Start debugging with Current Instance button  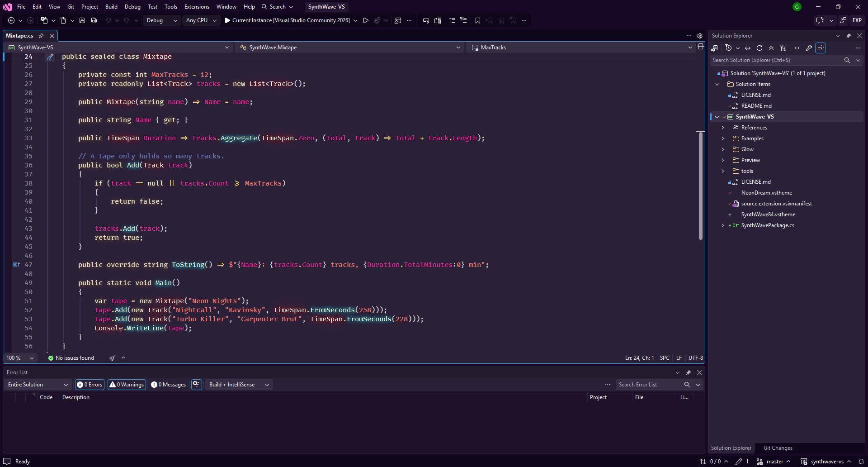[288, 20]
